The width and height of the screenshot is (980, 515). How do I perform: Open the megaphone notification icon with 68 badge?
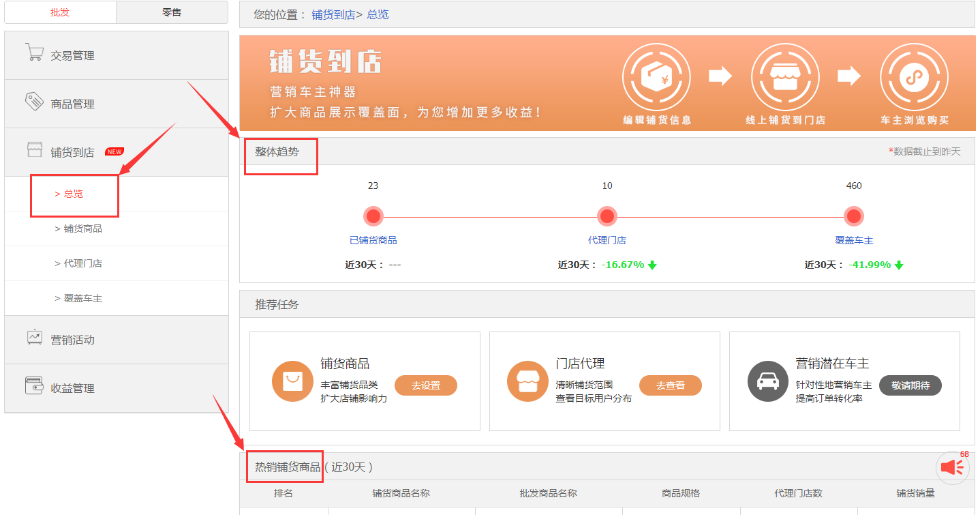pos(952,467)
